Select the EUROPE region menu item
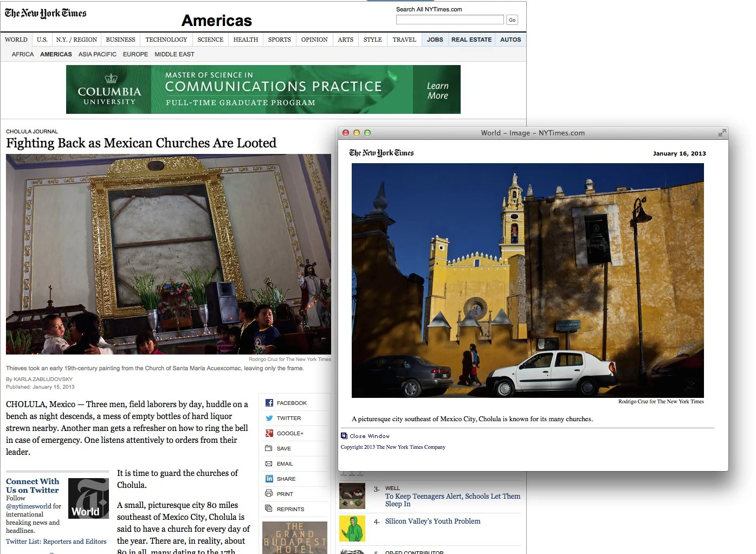756x554 pixels. pyautogui.click(x=135, y=54)
